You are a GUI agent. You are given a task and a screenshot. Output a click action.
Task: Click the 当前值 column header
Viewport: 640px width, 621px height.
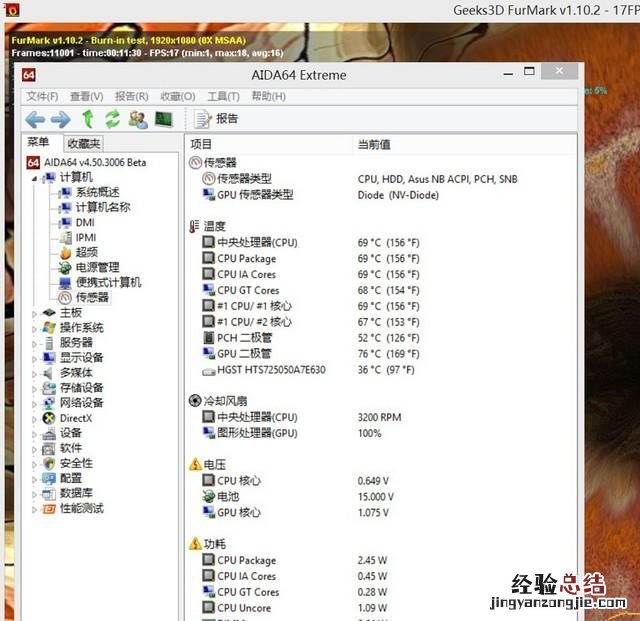pos(373,144)
